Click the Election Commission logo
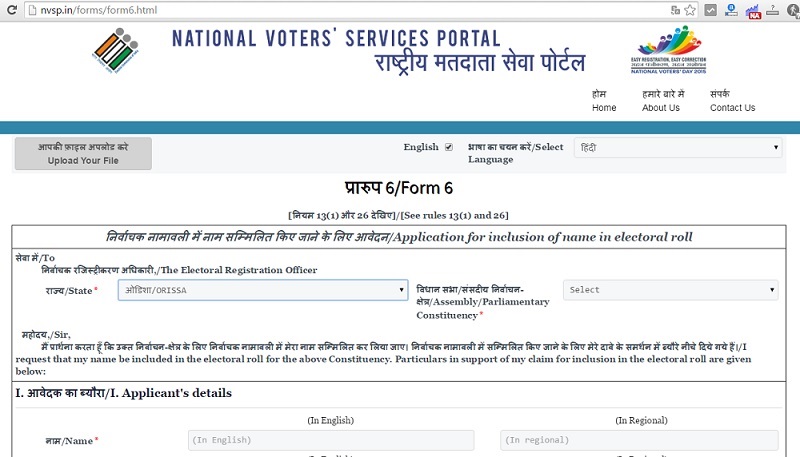Image resolution: width=800 pixels, height=457 pixels. (116, 50)
